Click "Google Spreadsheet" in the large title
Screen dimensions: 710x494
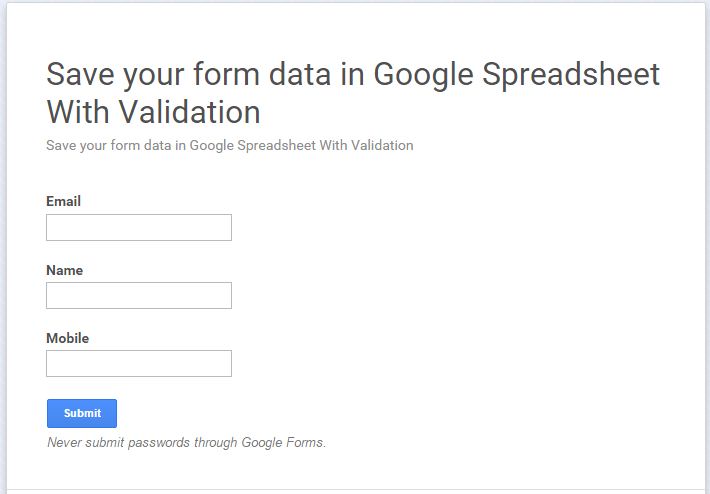517,75
